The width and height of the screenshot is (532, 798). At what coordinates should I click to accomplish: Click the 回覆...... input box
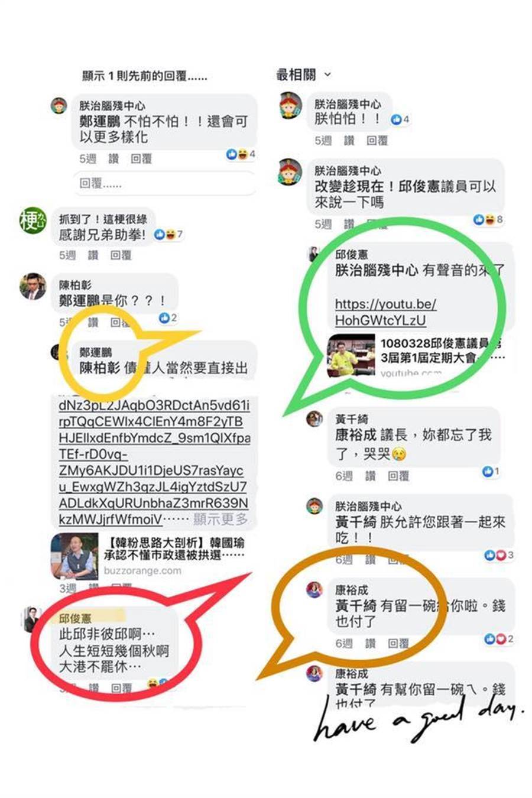[x=165, y=184]
